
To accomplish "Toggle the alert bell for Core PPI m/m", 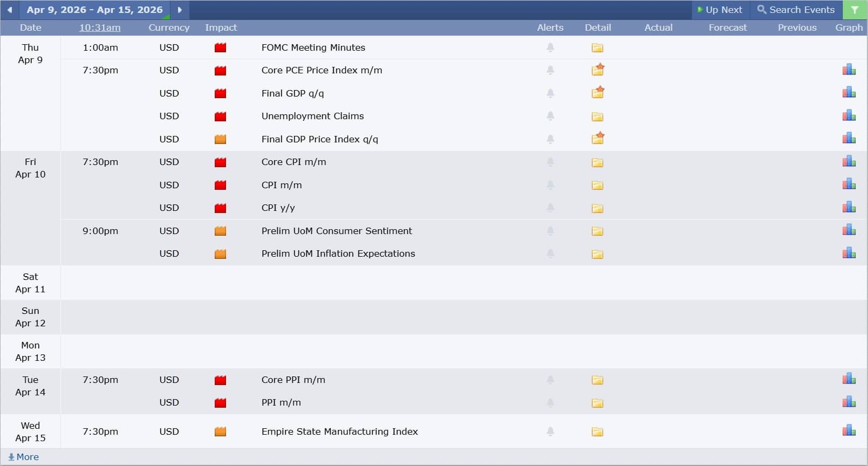I will click(x=550, y=379).
